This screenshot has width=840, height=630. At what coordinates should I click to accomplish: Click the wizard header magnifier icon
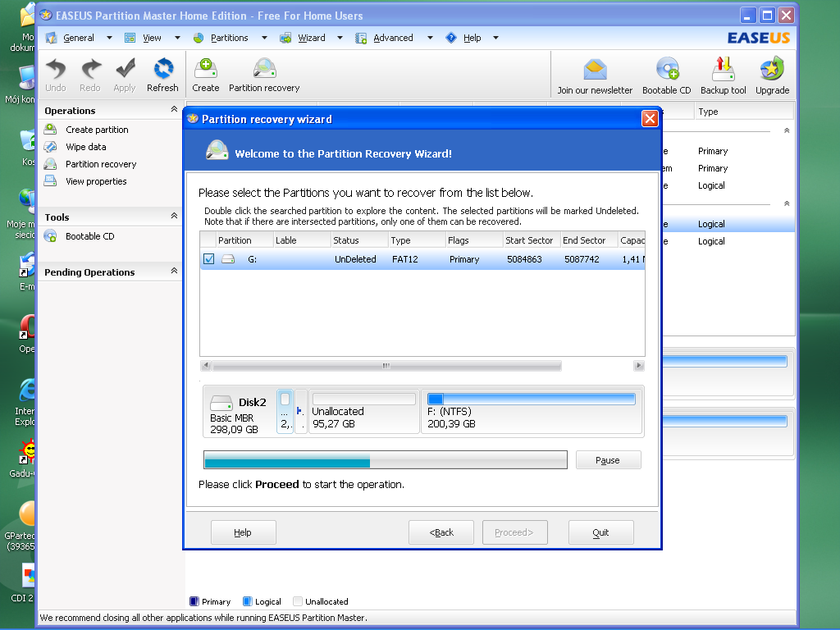click(217, 151)
